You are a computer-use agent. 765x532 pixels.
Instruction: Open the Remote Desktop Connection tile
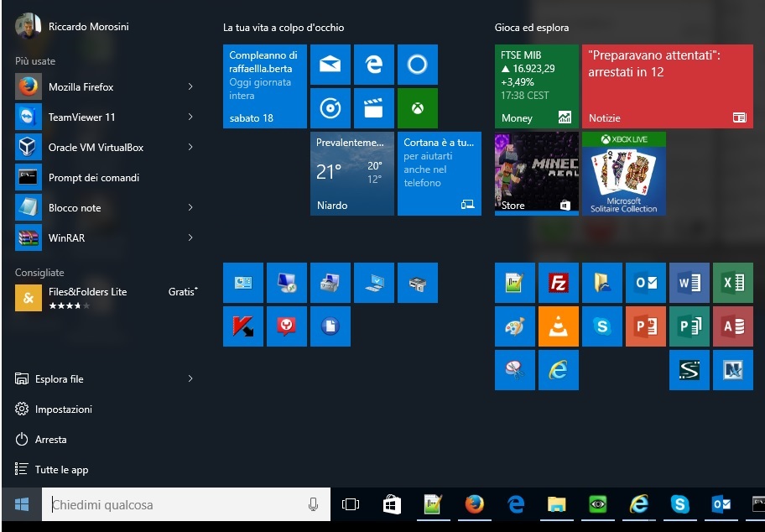[287, 283]
